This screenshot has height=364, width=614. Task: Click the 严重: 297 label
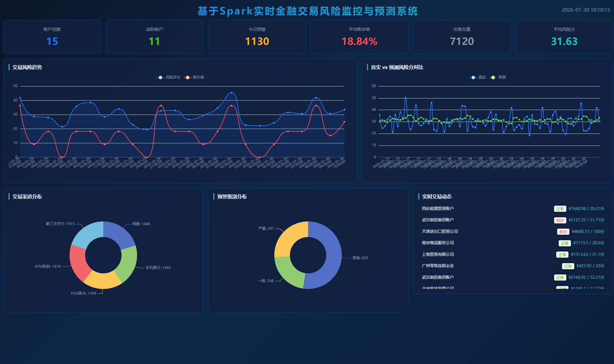[x=266, y=228]
